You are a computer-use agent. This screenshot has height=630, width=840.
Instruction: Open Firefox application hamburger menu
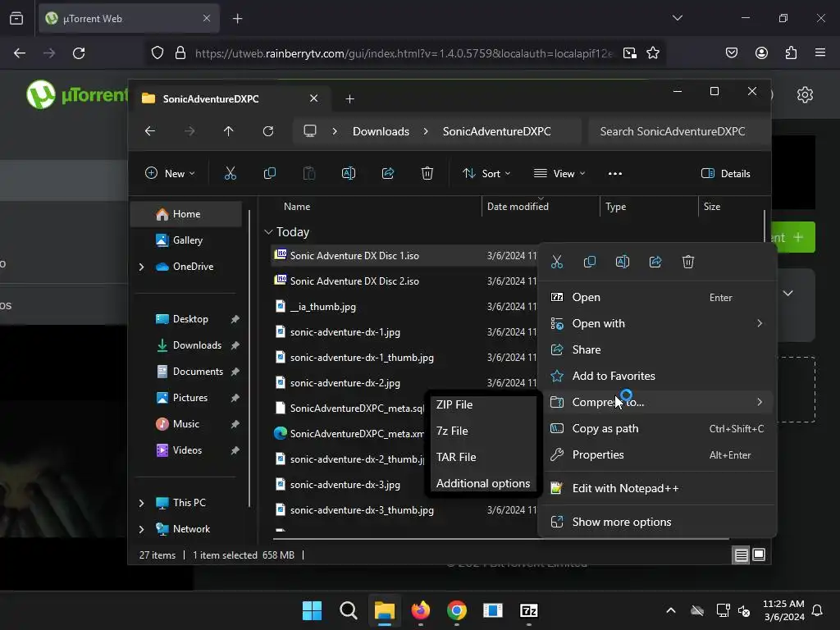pos(819,52)
